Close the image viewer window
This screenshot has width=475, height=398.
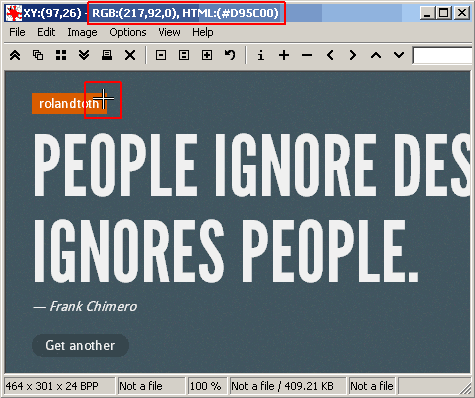(462, 13)
